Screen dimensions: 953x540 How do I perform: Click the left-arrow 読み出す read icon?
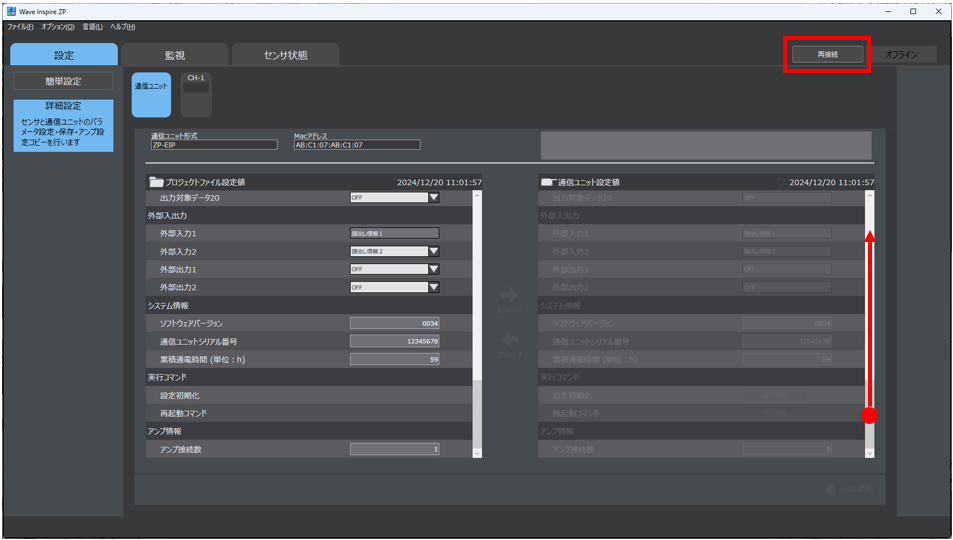(x=509, y=339)
